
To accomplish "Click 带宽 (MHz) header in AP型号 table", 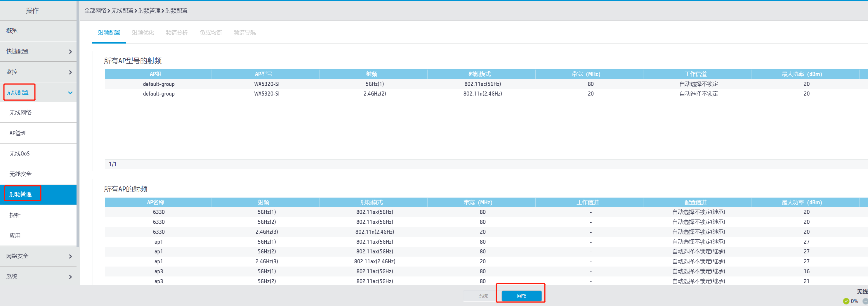I will click(589, 74).
